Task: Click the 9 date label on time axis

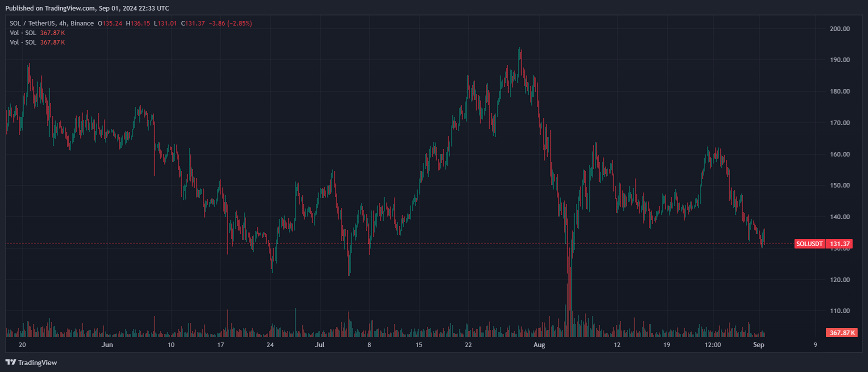Action: pyautogui.click(x=815, y=345)
